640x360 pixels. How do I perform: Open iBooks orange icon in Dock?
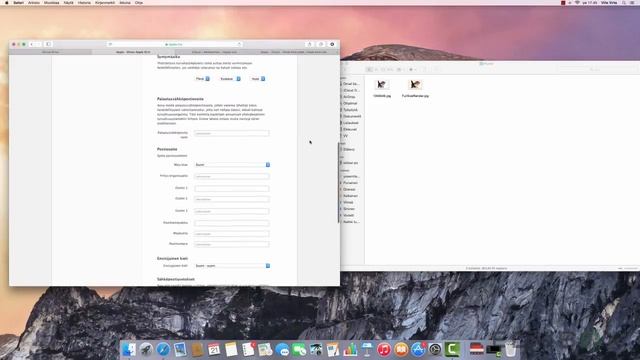(x=401, y=350)
